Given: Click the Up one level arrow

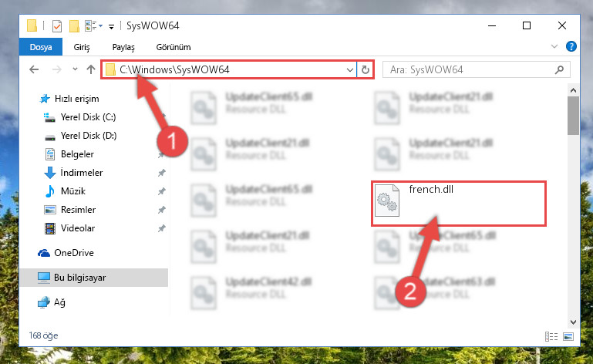Looking at the screenshot, I should point(91,69).
